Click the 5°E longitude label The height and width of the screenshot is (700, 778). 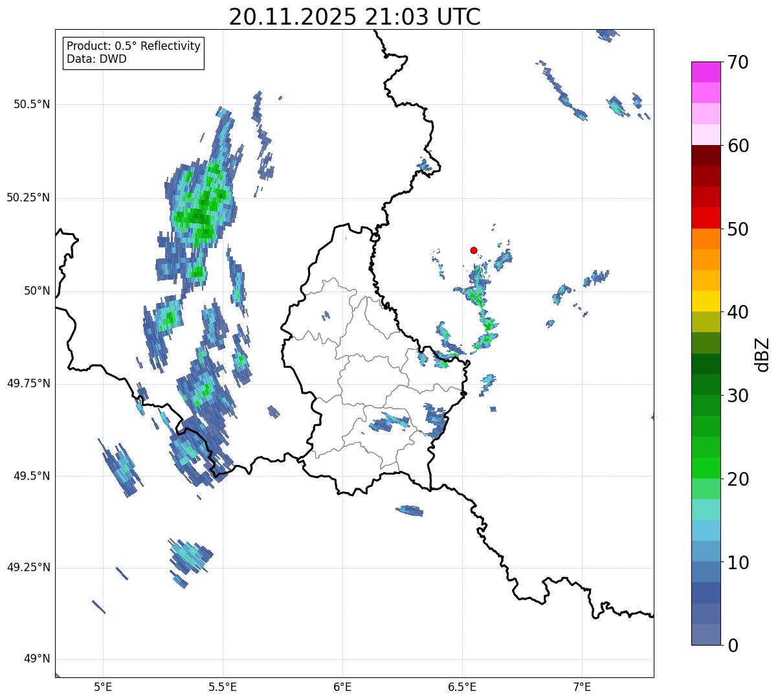point(103,686)
